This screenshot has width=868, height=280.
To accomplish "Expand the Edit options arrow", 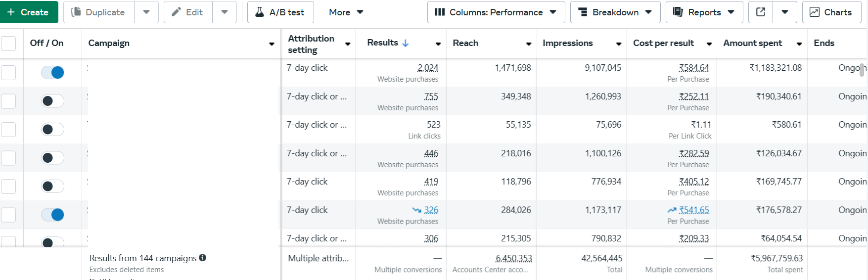I will point(225,12).
